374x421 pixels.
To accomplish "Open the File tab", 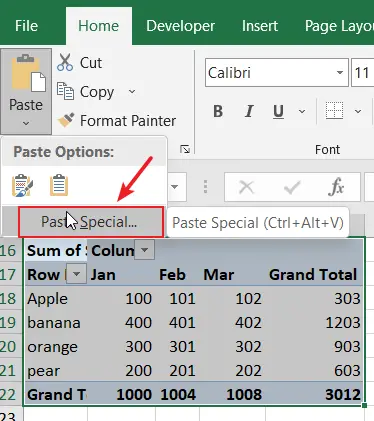I will (x=26, y=26).
